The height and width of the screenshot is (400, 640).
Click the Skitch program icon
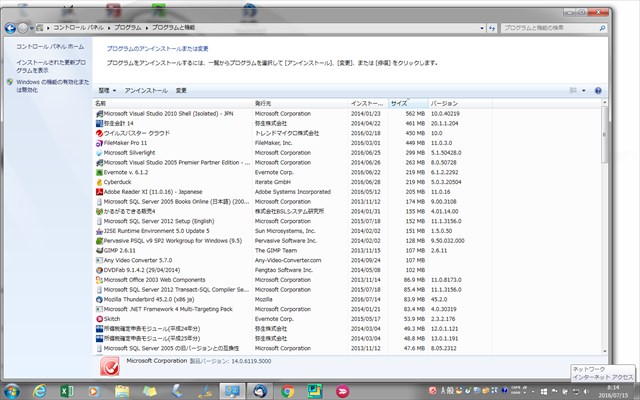(x=99, y=319)
